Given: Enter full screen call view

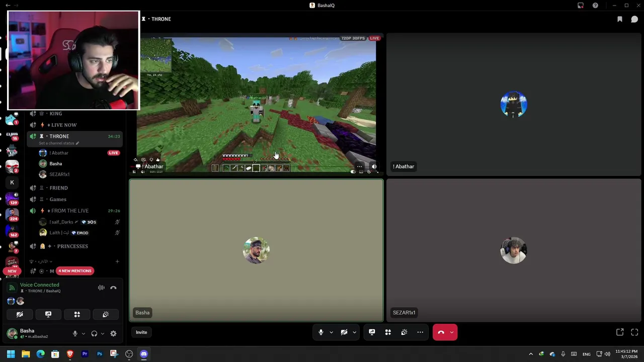Looking at the screenshot, I should 634,332.
